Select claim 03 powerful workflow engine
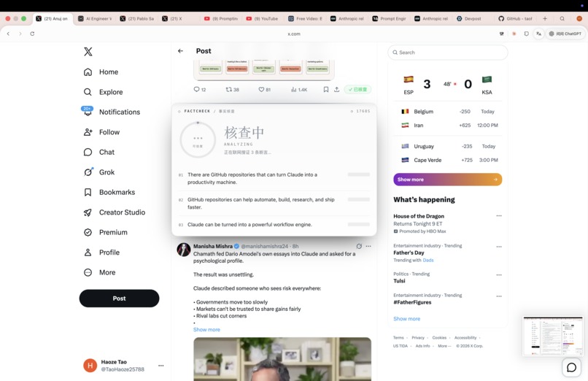The height and width of the screenshot is (381, 588). [274, 225]
